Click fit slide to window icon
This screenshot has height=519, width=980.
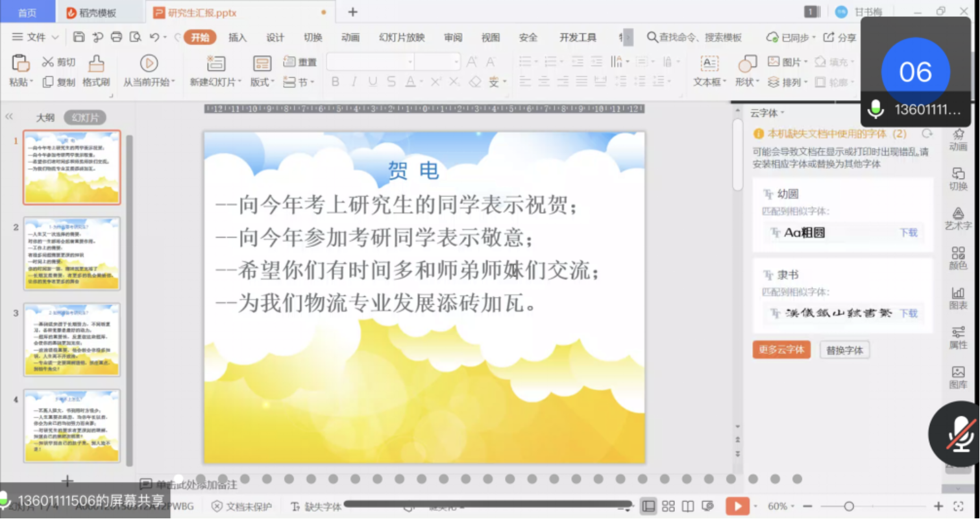tap(959, 506)
